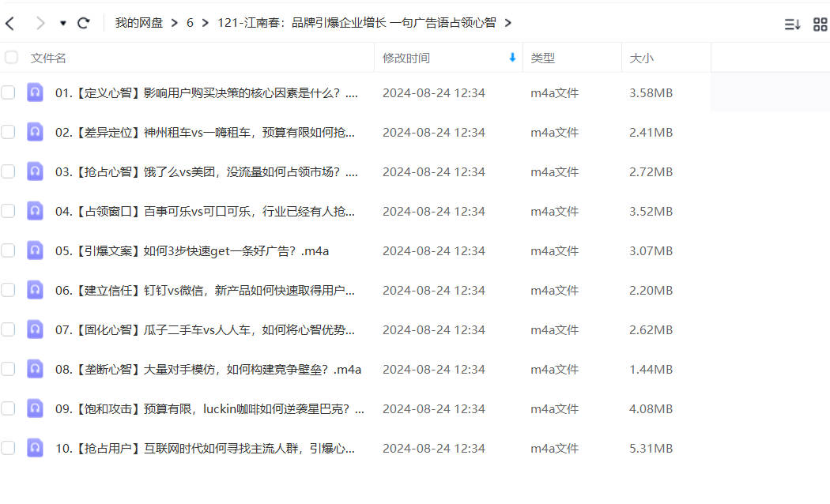Go to 我的网盘 in the breadcrumb

pos(139,23)
